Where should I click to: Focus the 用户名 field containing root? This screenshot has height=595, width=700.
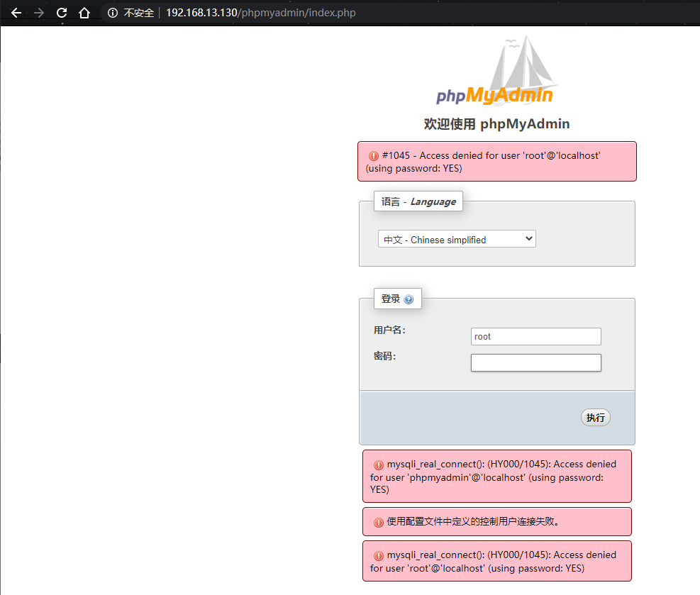[x=535, y=337]
